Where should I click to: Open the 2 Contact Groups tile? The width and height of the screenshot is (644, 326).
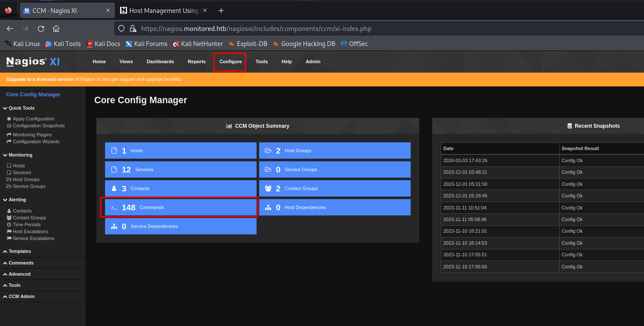tap(335, 188)
